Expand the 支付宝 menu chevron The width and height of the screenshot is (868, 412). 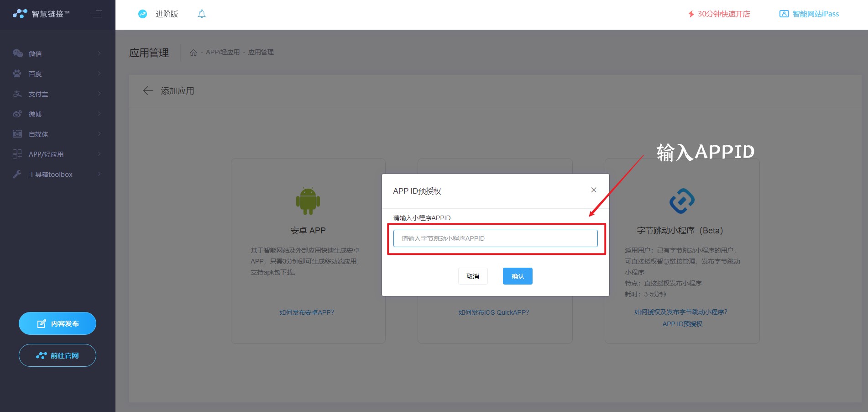coord(99,94)
